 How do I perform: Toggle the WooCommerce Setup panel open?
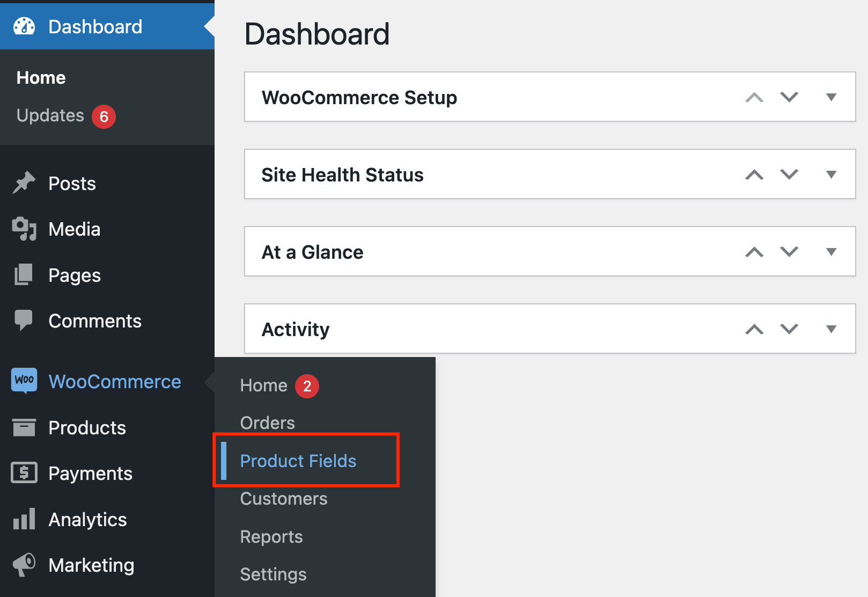pos(831,97)
